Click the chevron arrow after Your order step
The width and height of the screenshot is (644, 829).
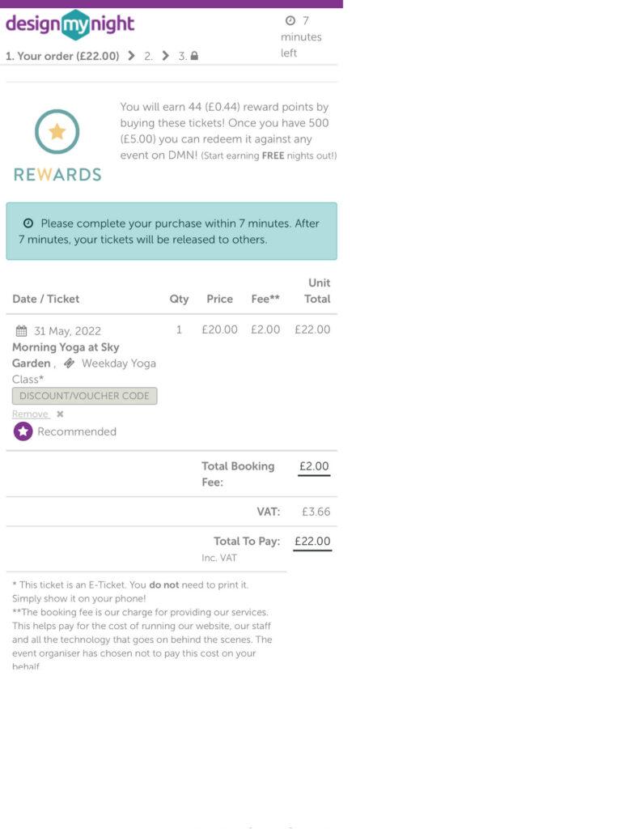[132, 56]
